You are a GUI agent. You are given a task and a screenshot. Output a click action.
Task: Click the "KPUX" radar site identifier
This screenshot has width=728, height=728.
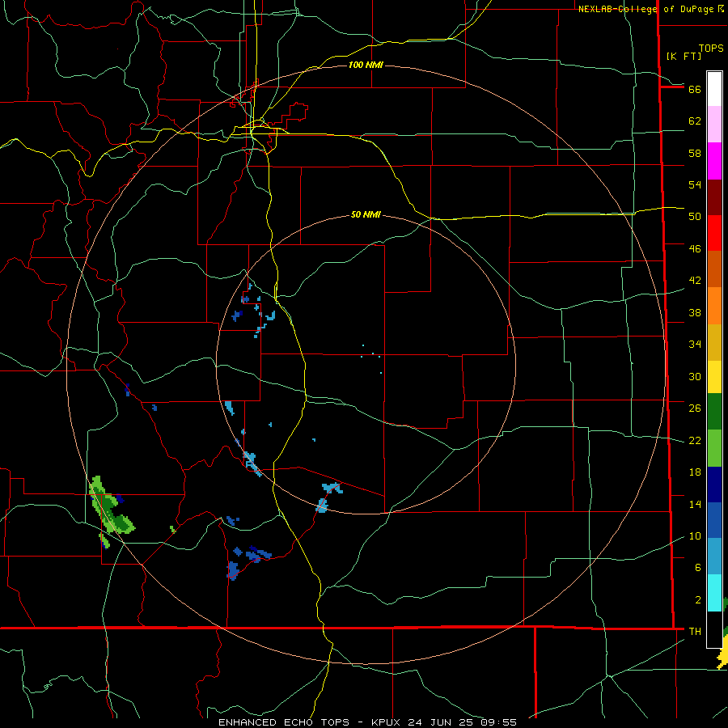pos(387,722)
